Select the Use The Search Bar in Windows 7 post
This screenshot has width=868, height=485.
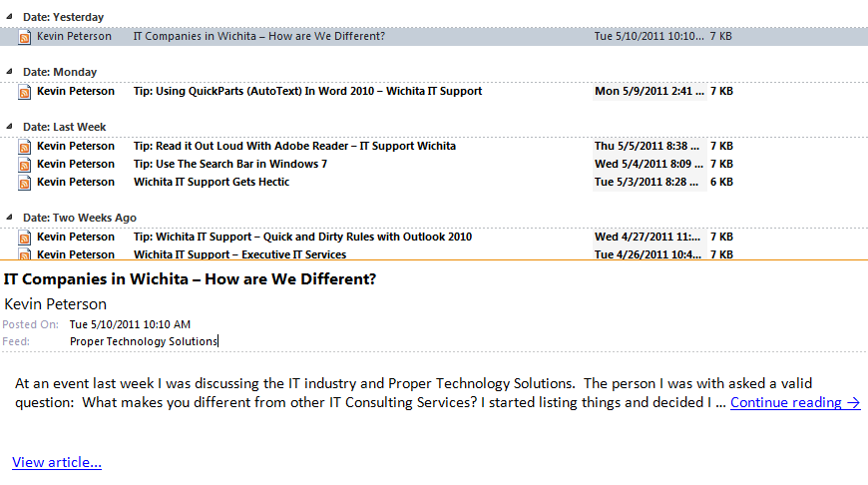coord(230,164)
